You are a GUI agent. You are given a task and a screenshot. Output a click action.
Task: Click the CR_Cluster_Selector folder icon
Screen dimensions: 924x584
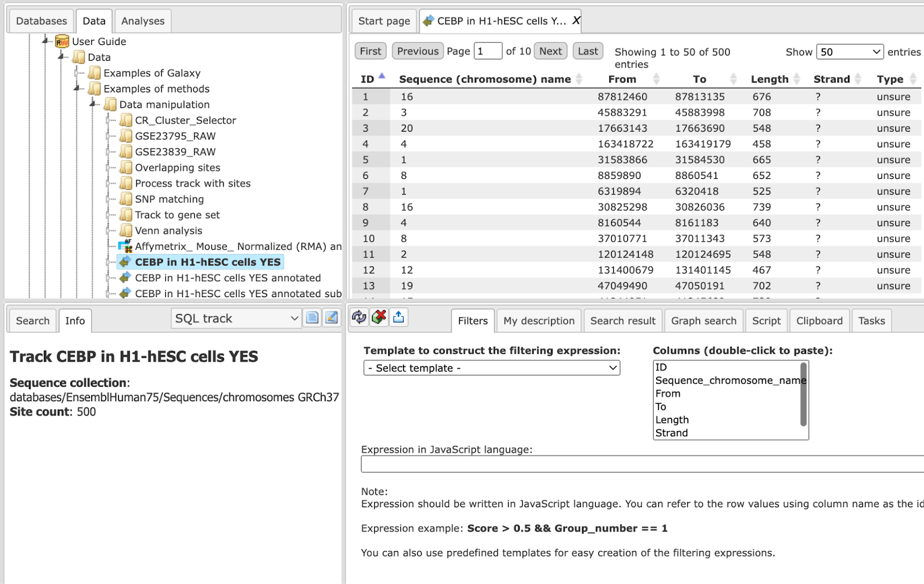(x=125, y=120)
